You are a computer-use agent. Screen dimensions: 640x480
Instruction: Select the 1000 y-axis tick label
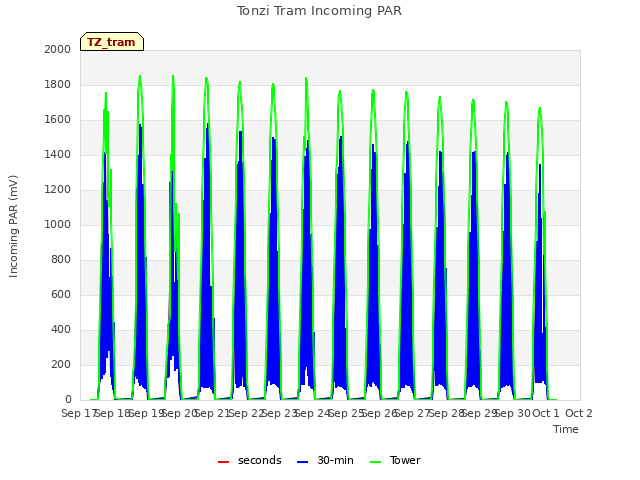click(x=58, y=224)
